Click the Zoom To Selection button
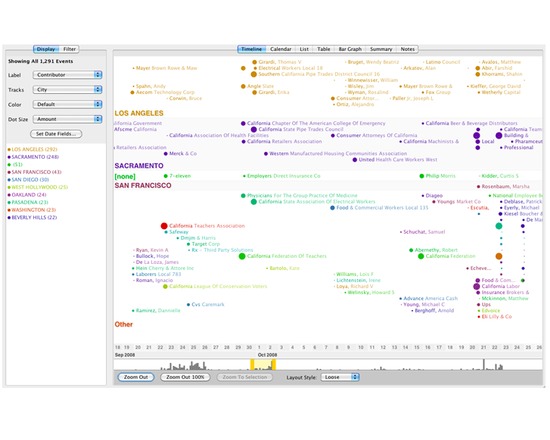The image size is (550, 440). point(245,377)
